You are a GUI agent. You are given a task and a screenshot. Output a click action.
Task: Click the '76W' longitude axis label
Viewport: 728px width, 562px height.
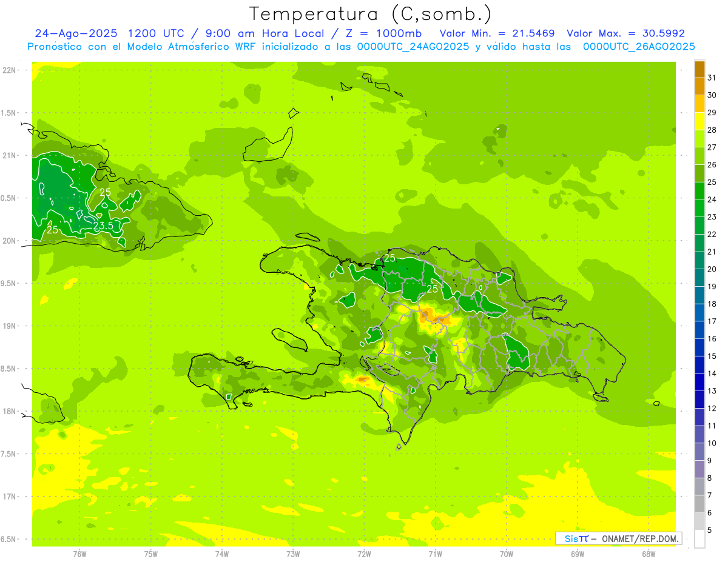79,554
